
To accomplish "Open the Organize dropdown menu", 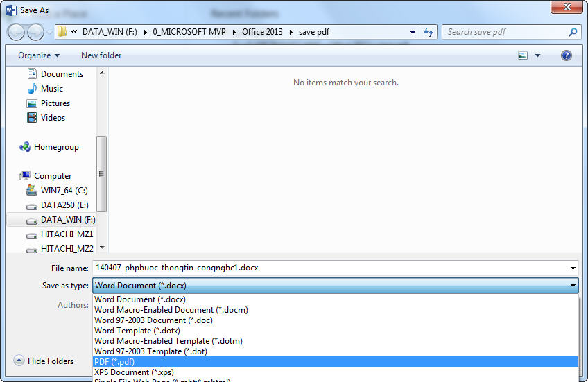I will [x=39, y=55].
